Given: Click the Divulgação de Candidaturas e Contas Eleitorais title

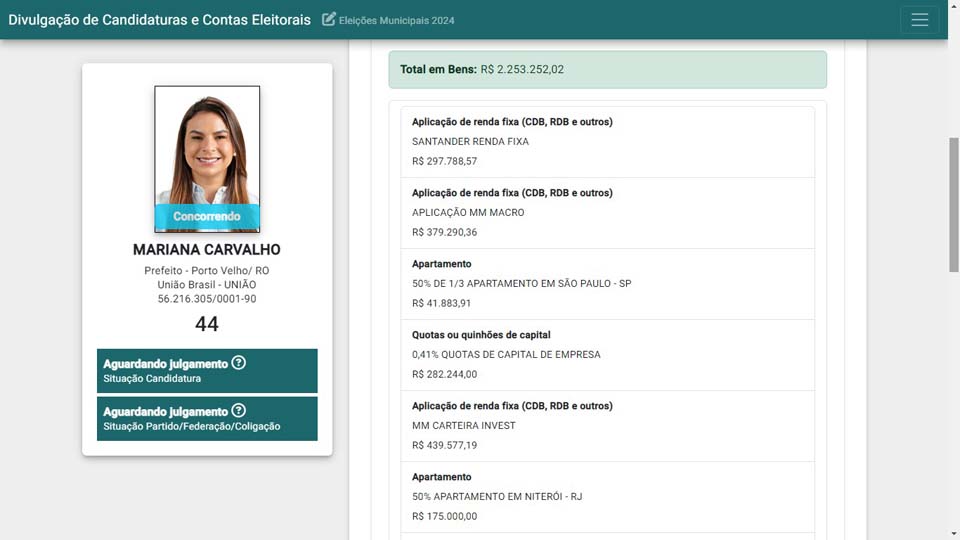Looking at the screenshot, I should tap(160, 20).
